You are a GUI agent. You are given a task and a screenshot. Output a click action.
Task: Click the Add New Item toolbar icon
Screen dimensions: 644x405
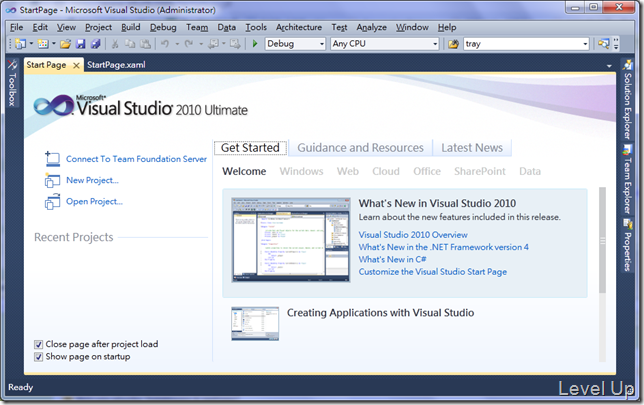pos(43,44)
